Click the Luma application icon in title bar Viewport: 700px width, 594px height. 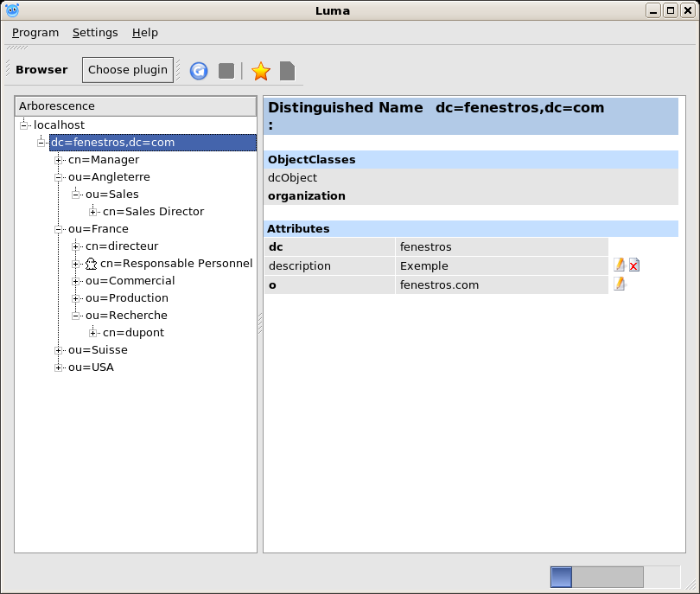pos(12,10)
